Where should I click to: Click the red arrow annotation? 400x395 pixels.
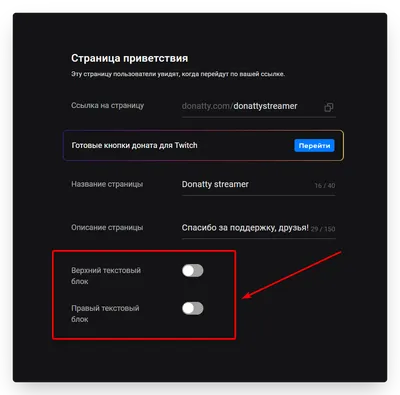(x=291, y=275)
